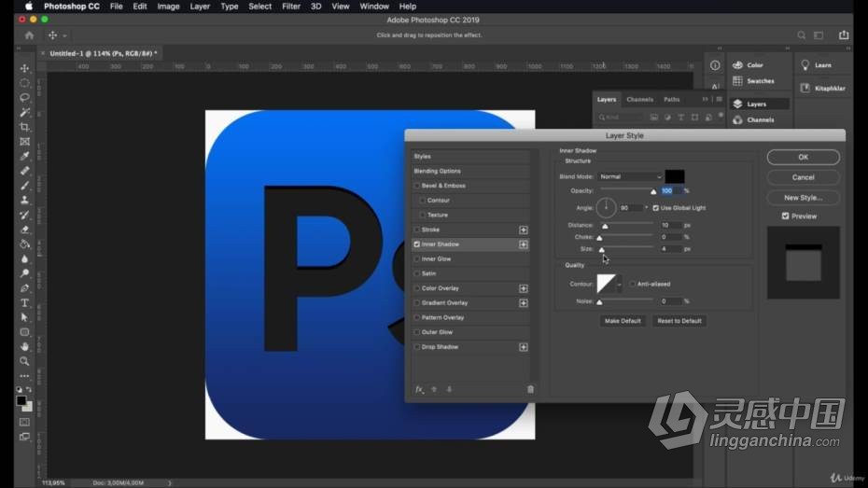Click plus button next to Stroke
The image size is (868, 488).
pyautogui.click(x=523, y=230)
